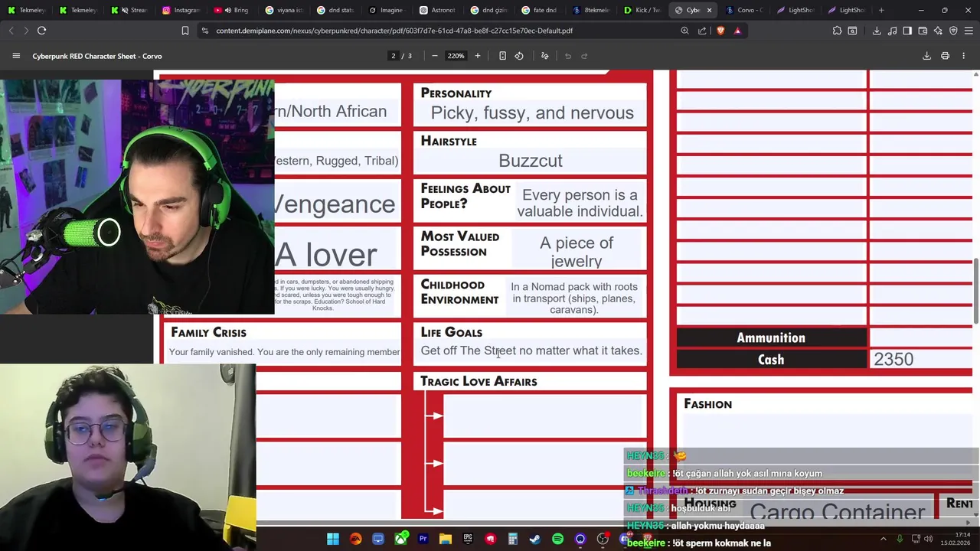Click the Feelings About People value
Image resolution: width=980 pixels, height=551 pixels.
click(x=580, y=203)
